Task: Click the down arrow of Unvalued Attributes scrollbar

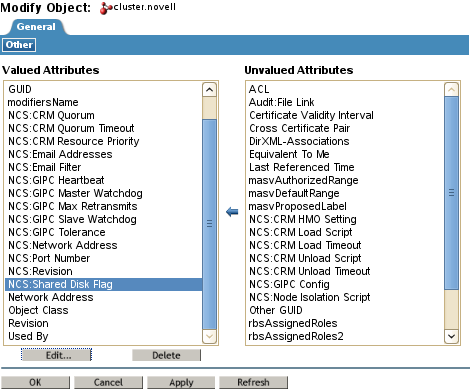Action: 451,336
